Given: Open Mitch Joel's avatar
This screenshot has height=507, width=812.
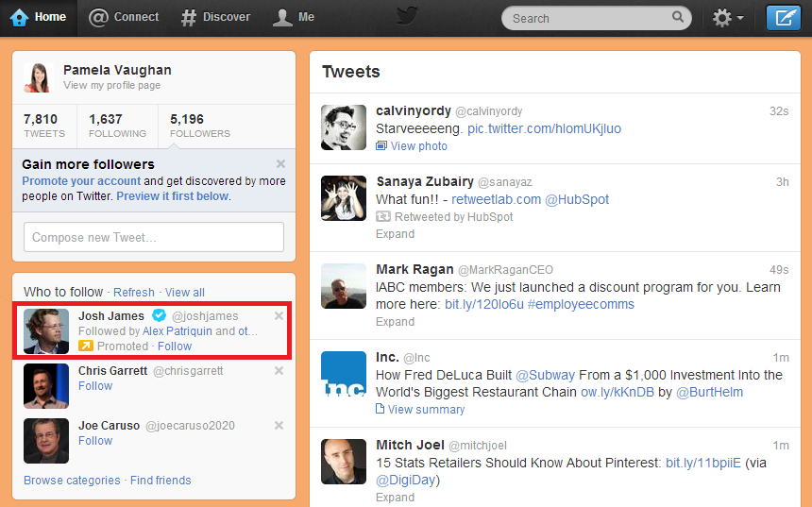Looking at the screenshot, I should pos(344,462).
